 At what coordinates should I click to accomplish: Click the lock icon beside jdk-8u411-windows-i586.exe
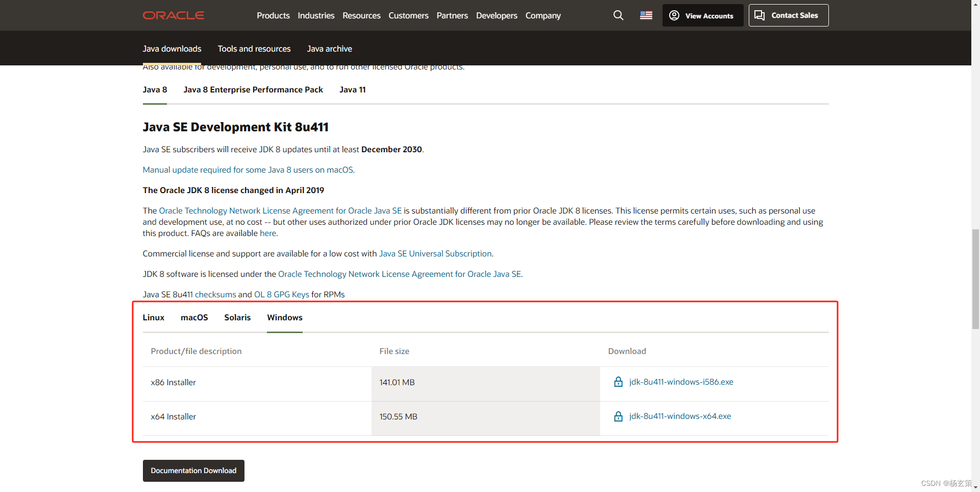pyautogui.click(x=618, y=382)
